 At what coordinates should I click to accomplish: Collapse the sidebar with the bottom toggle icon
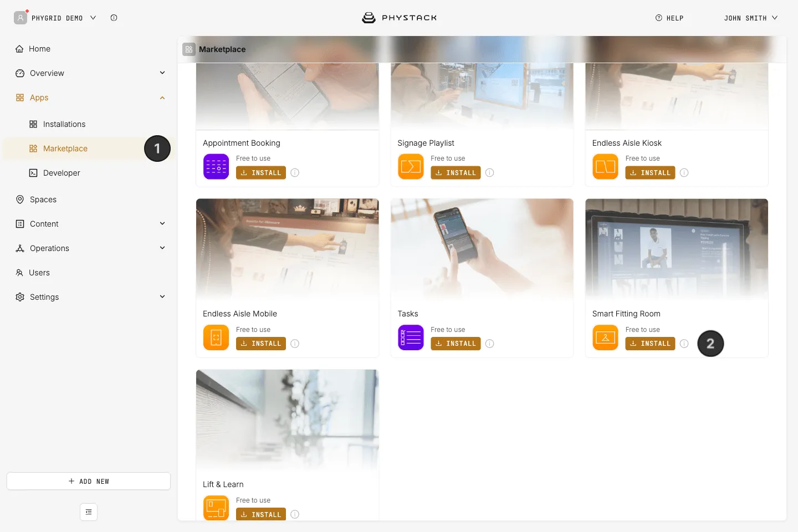tap(89, 512)
